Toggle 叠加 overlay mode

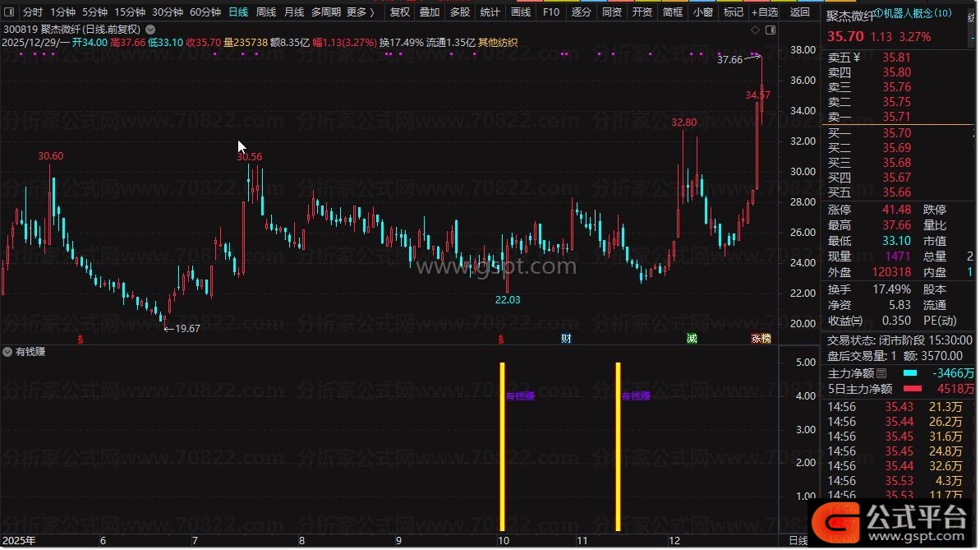tap(429, 12)
